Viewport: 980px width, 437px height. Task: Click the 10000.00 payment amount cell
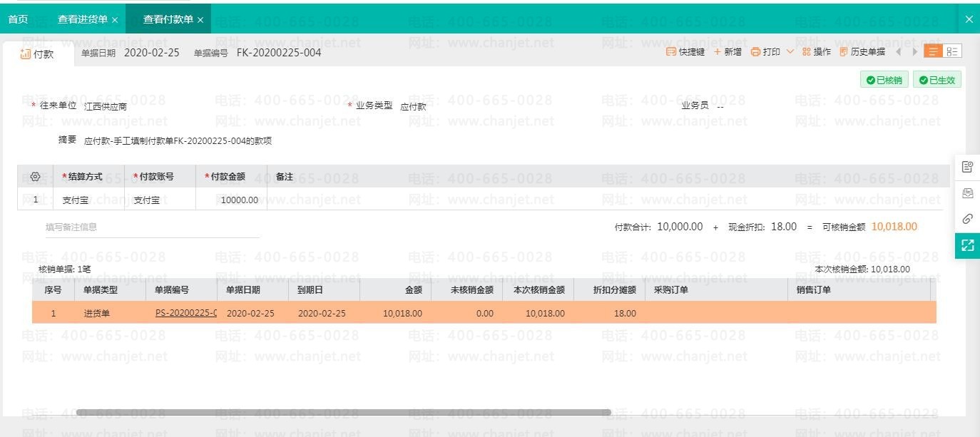click(x=232, y=200)
